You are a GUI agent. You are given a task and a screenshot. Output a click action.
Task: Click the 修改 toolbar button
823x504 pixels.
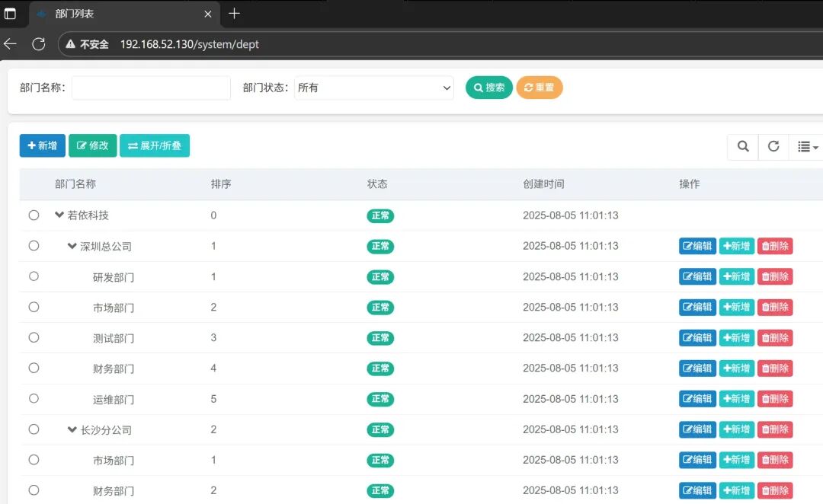92,145
